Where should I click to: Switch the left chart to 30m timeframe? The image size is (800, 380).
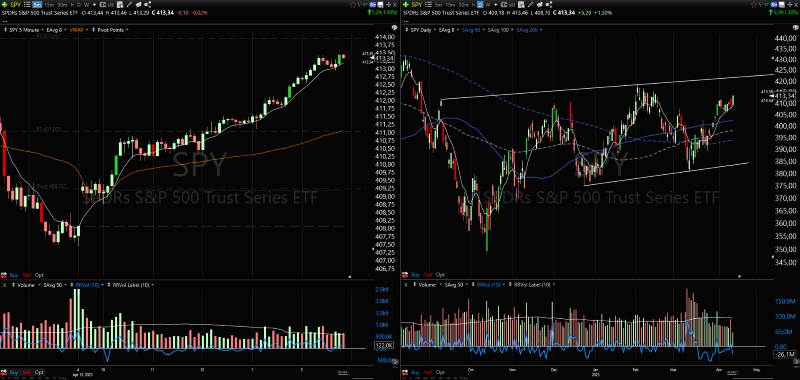tap(62, 5)
